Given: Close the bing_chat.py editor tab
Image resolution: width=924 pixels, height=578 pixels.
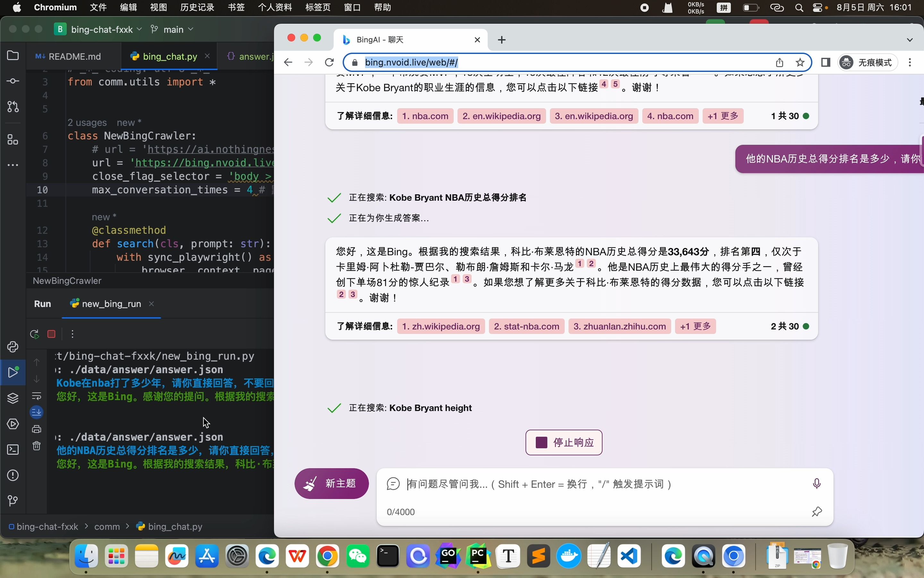Looking at the screenshot, I should point(207,56).
